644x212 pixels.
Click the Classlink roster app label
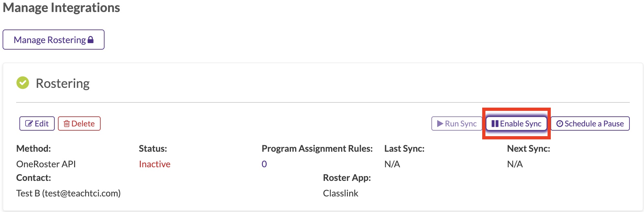click(340, 193)
